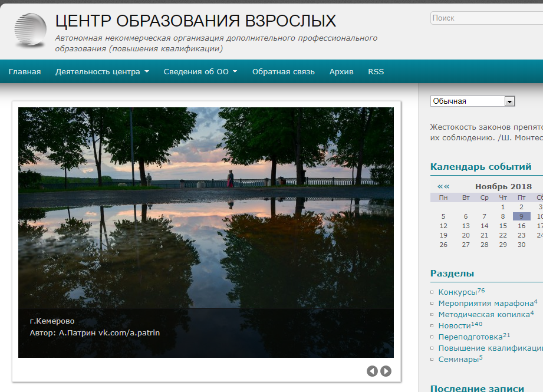Expand the Деятельность центра menu
This screenshot has height=392, width=543.
102,72
